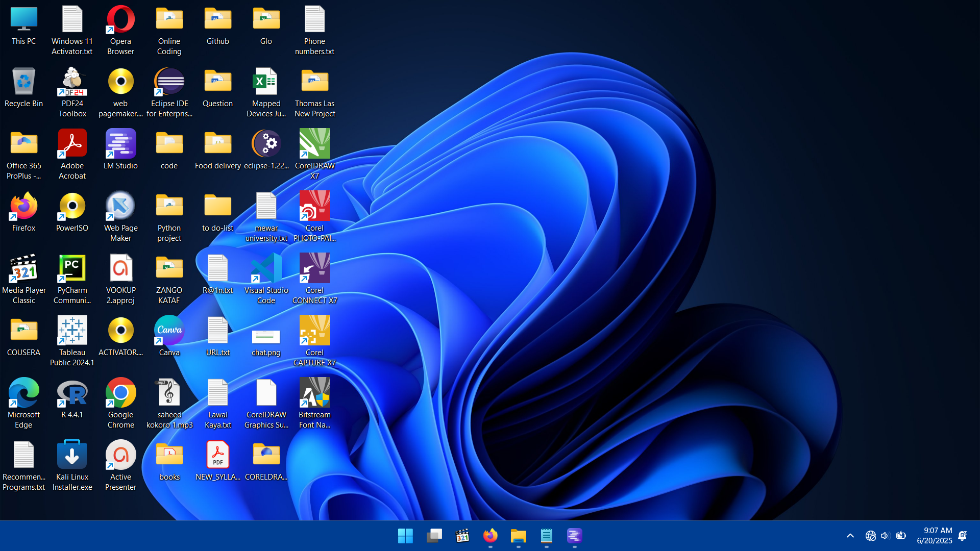Select the CORELDRA folder icon

tap(266, 461)
